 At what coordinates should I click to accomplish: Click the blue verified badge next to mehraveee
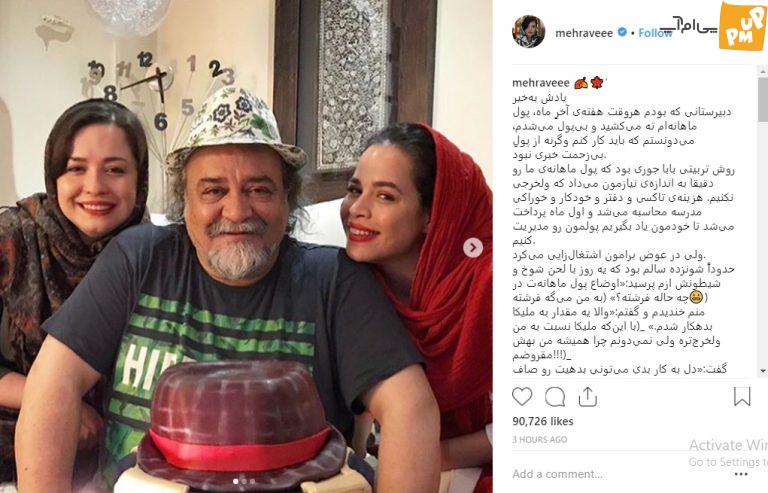(x=622, y=32)
